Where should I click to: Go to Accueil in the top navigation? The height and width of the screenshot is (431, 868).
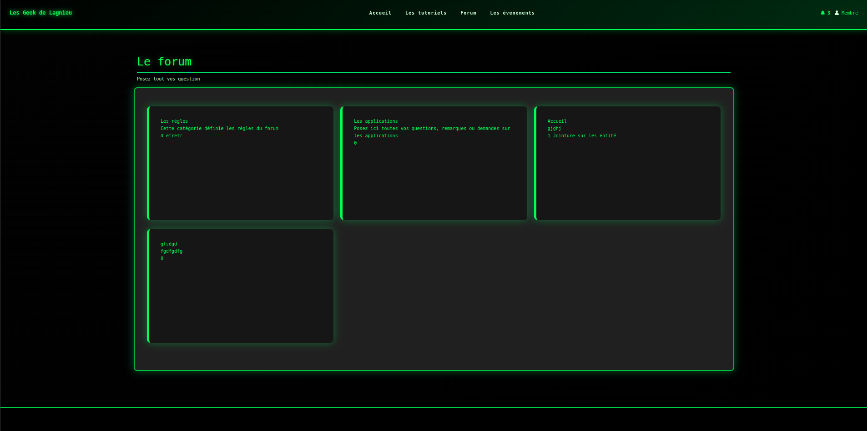click(380, 13)
